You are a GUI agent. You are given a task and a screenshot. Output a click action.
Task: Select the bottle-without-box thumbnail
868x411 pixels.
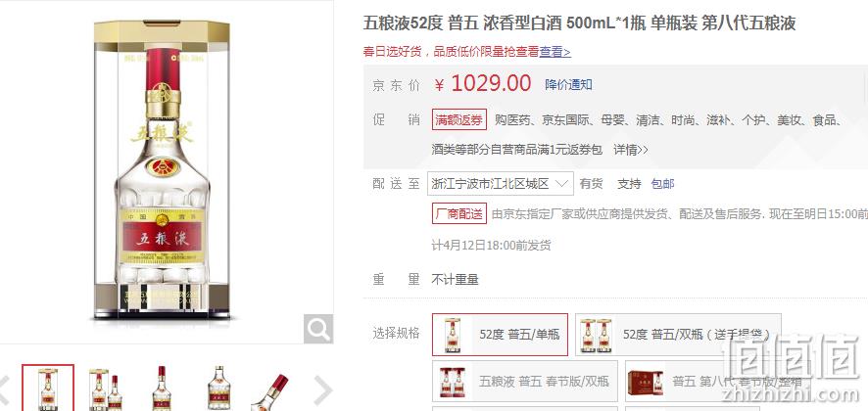click(x=218, y=388)
